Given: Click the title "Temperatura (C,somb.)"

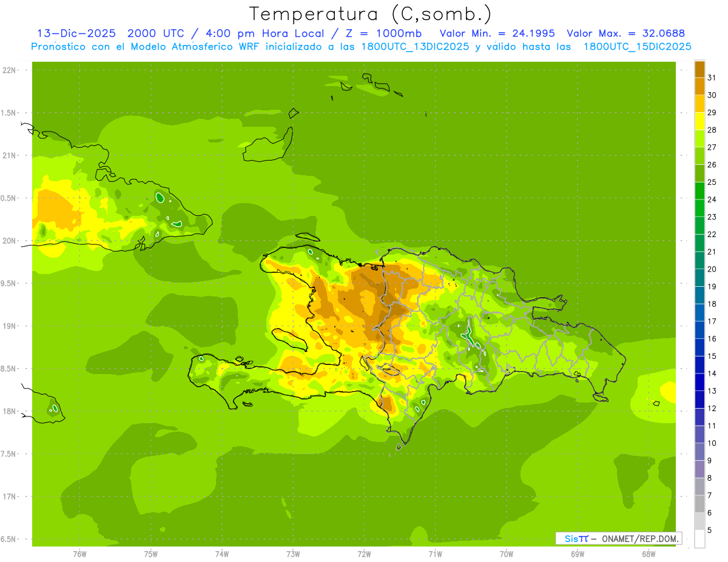Looking at the screenshot, I should point(369,14).
